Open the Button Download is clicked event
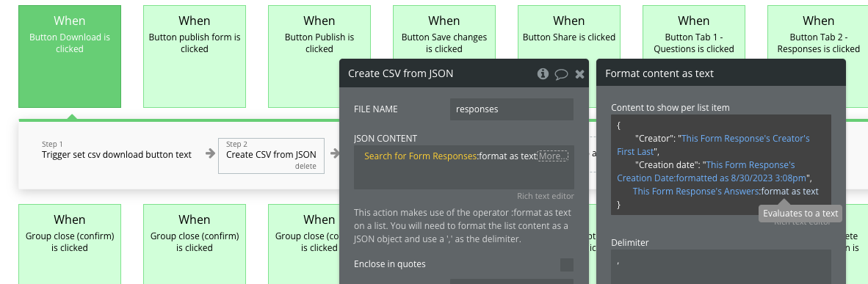Screen dimensions: 868x284 tap(70, 57)
